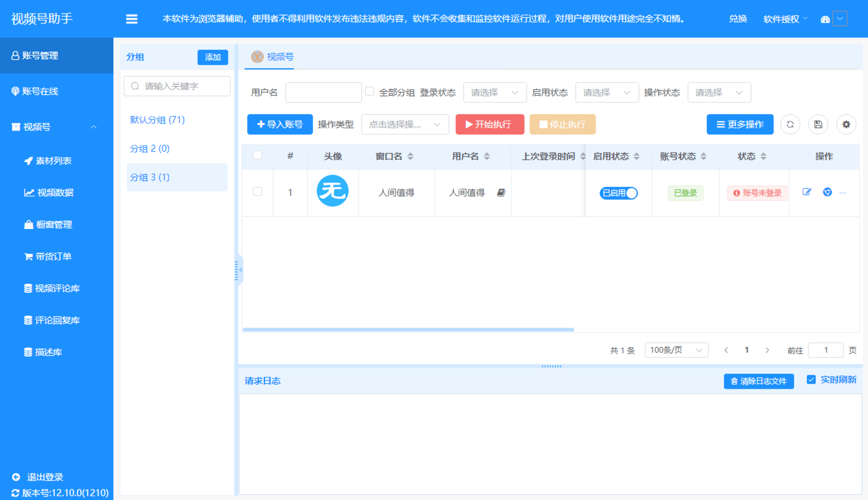
Task: Click the hamburger menu icon in header
Action: point(132,19)
